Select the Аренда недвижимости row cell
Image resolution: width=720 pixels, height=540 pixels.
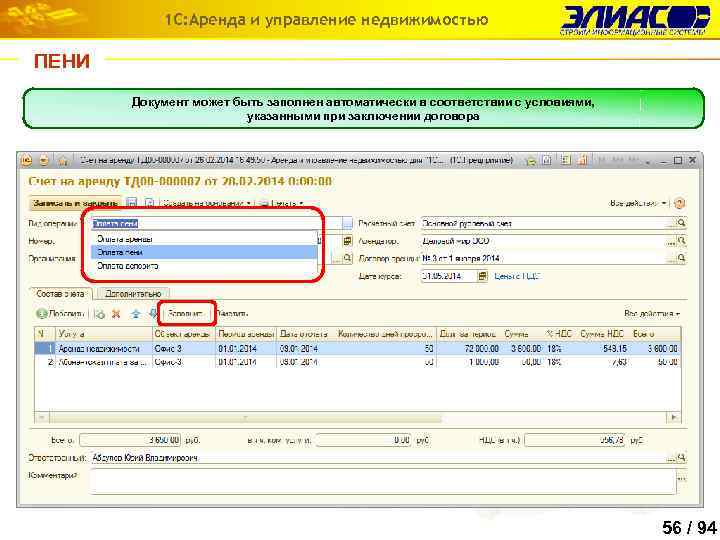[103, 349]
